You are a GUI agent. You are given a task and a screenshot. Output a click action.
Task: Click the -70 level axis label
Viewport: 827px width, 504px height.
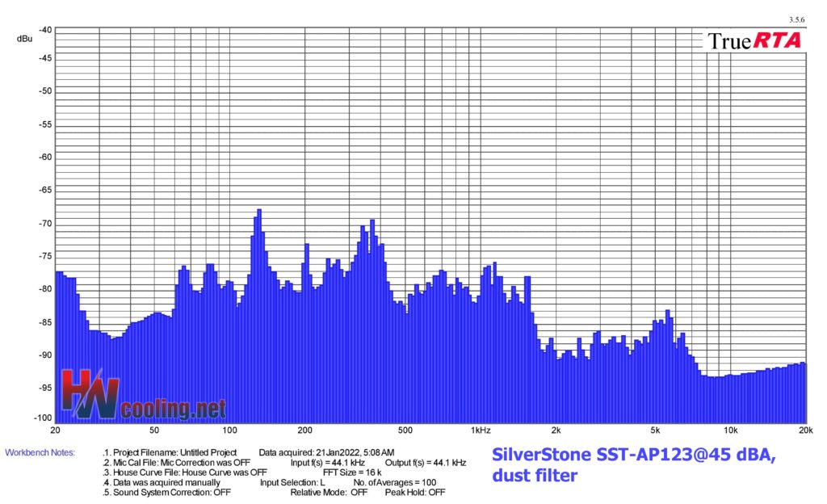coord(45,224)
